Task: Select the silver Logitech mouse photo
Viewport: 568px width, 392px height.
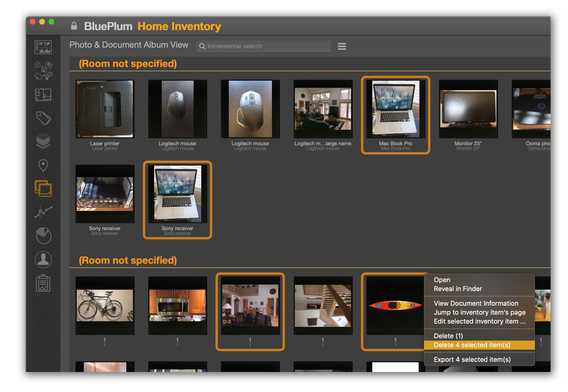Action: (x=250, y=109)
